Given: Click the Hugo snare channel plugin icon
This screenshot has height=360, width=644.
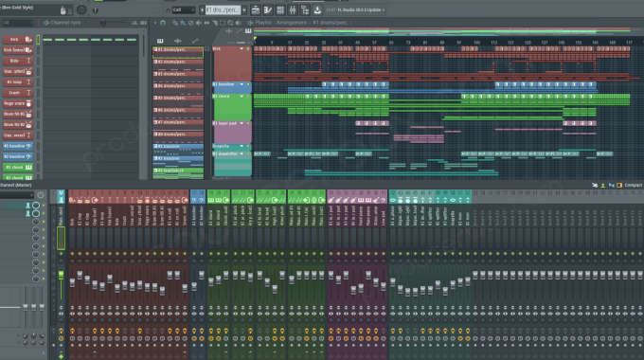Looking at the screenshot, I should pyautogui.click(x=28, y=103).
